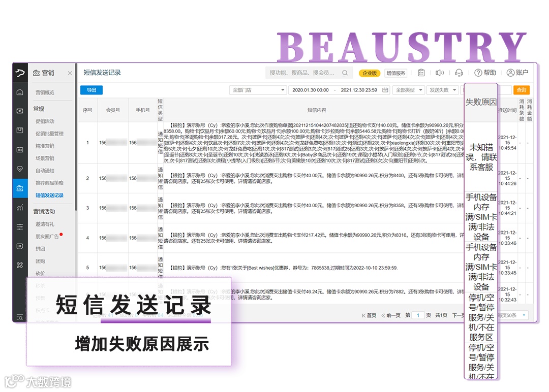Open 团购 menu item
The height and width of the screenshot is (392, 549).
click(40, 261)
